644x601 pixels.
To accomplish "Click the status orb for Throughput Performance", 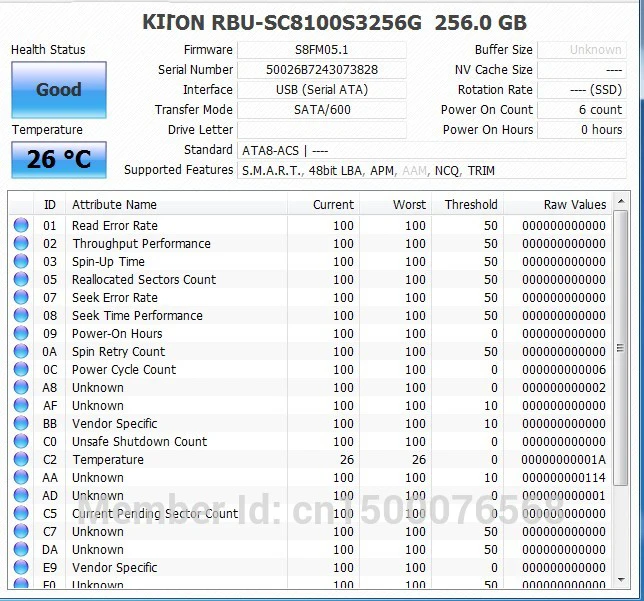I will (21, 243).
